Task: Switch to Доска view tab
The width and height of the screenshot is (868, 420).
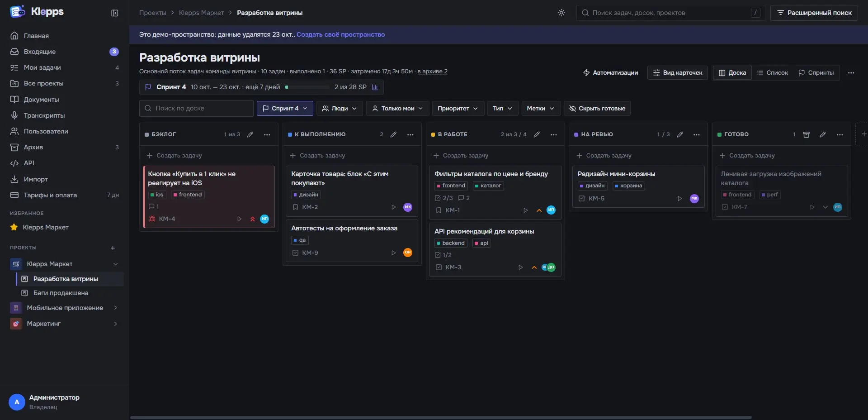Action: pos(732,73)
